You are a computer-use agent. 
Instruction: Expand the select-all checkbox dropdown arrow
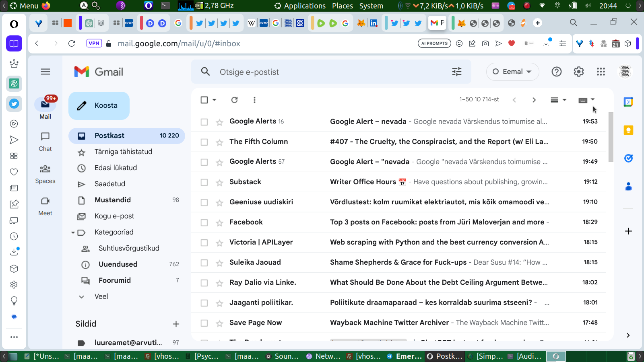click(x=215, y=100)
